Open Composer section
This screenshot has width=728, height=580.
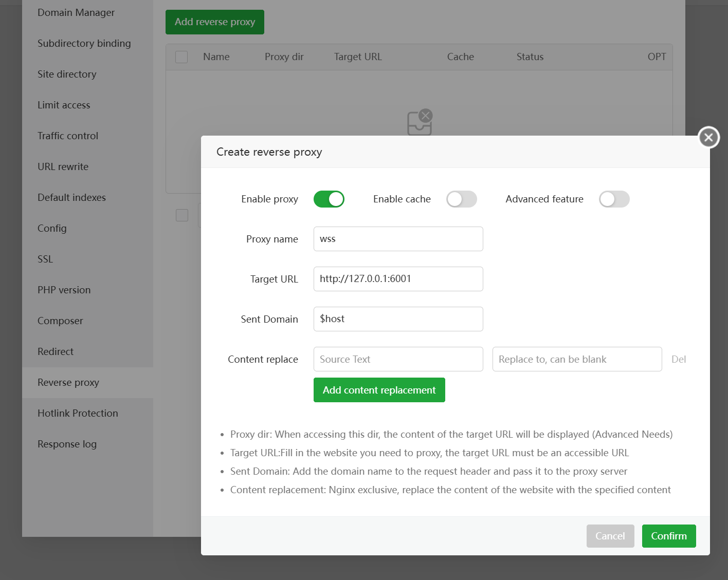coord(87,321)
